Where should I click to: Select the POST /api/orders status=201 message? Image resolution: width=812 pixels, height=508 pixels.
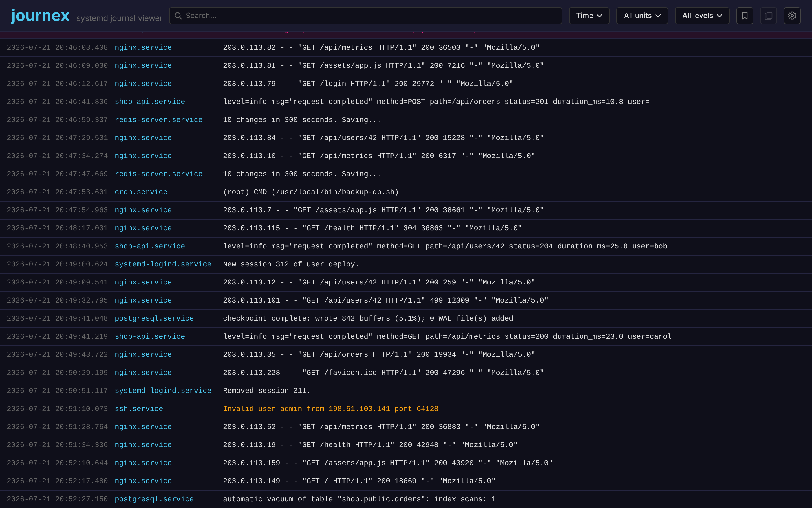point(438,102)
